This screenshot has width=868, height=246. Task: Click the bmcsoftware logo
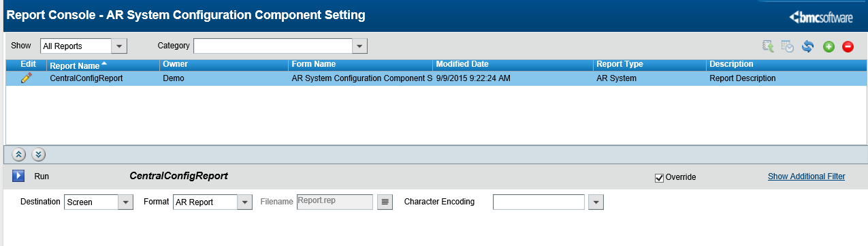coord(820,17)
